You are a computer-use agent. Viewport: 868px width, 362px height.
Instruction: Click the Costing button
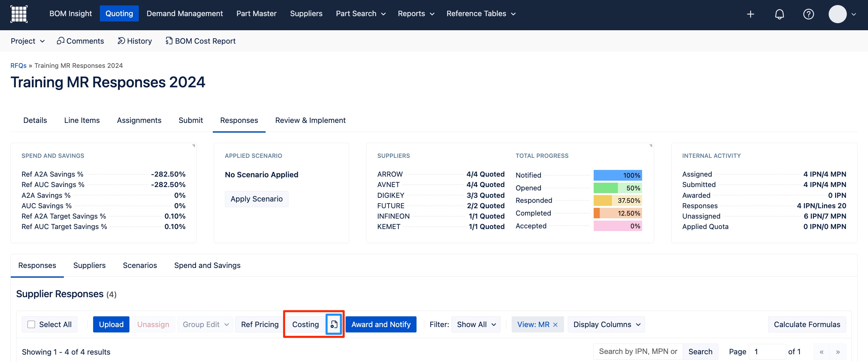tap(305, 324)
